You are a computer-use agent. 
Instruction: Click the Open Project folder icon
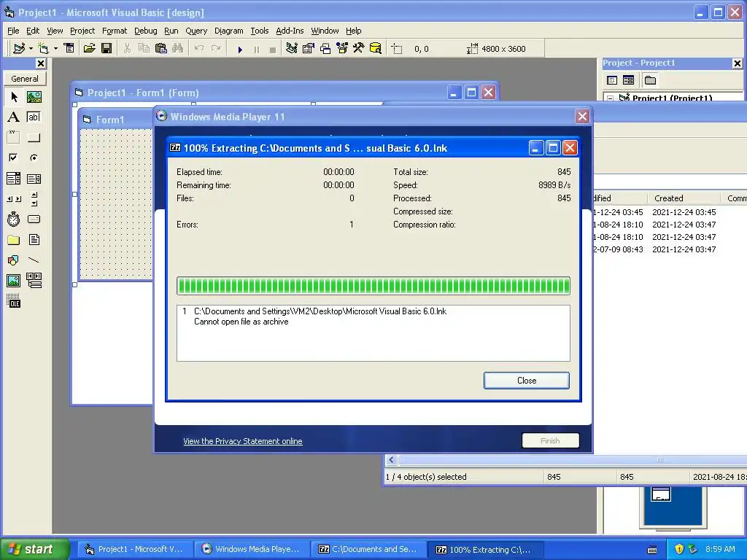89,49
